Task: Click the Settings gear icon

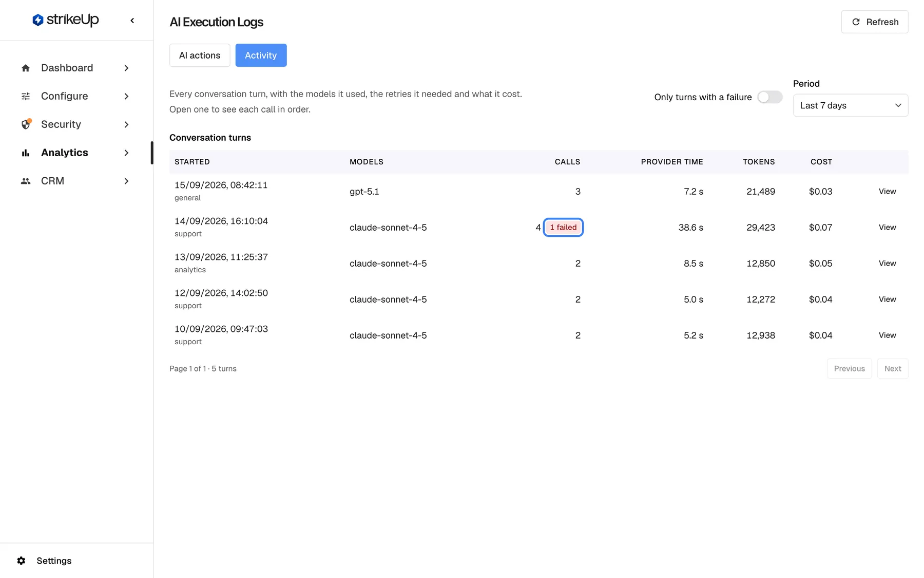Action: tap(21, 561)
